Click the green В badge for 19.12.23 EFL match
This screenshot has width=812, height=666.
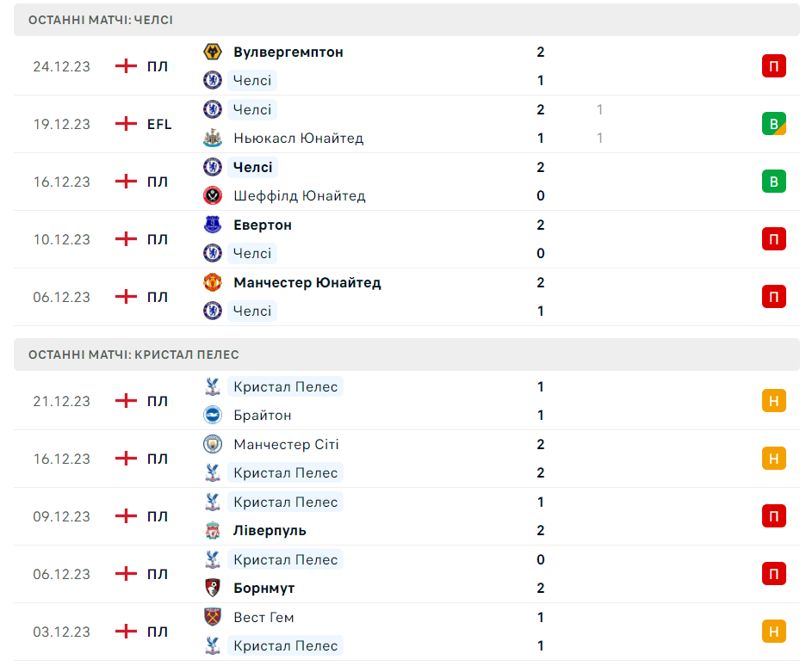[773, 124]
